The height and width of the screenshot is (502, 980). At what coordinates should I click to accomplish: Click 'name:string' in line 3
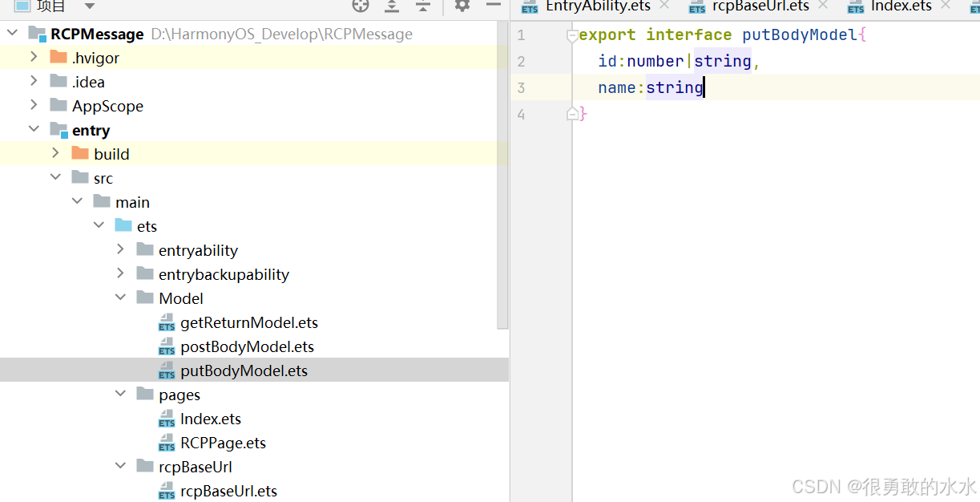tap(651, 88)
